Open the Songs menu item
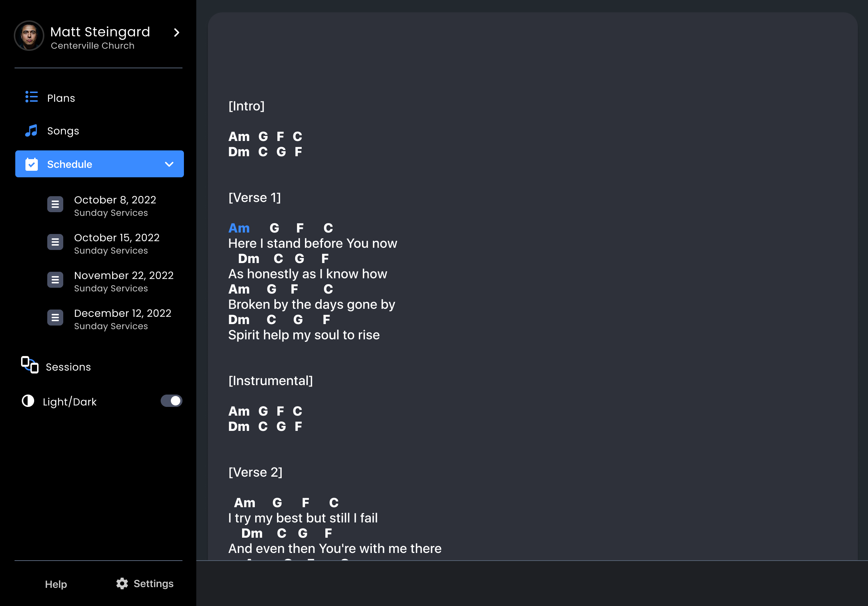 (x=63, y=131)
